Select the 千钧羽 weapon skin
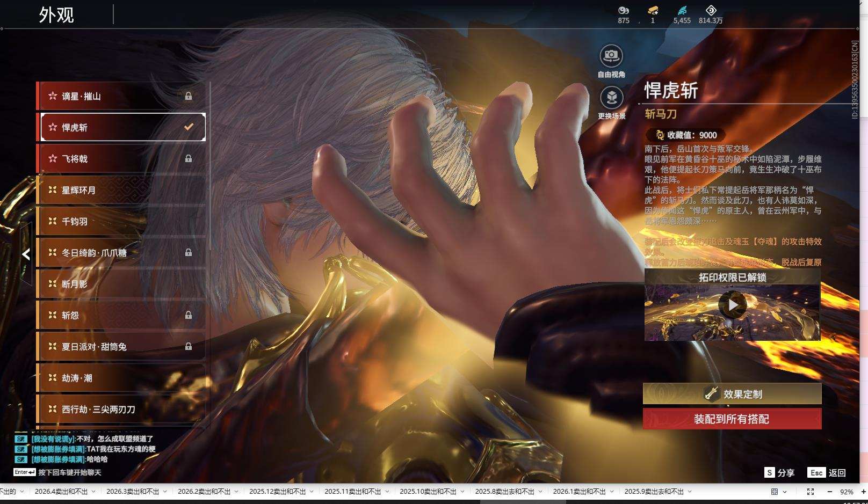The height and width of the screenshot is (504, 868). click(x=121, y=221)
